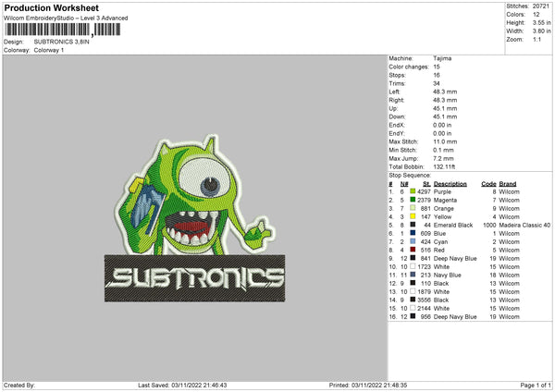Select the stitch count 4297 in Purple row
Image resolution: width=555 pixels, height=392 pixels.
tap(424, 191)
